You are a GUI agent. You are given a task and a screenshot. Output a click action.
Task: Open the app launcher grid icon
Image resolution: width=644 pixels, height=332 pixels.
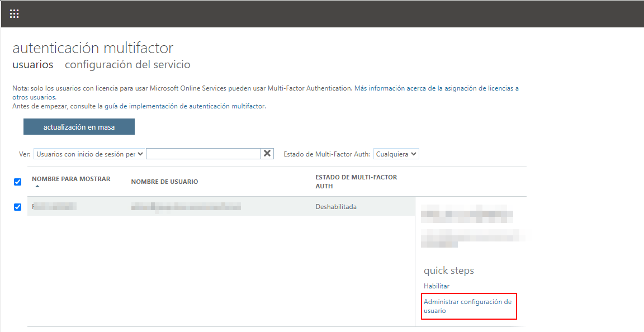pos(14,13)
